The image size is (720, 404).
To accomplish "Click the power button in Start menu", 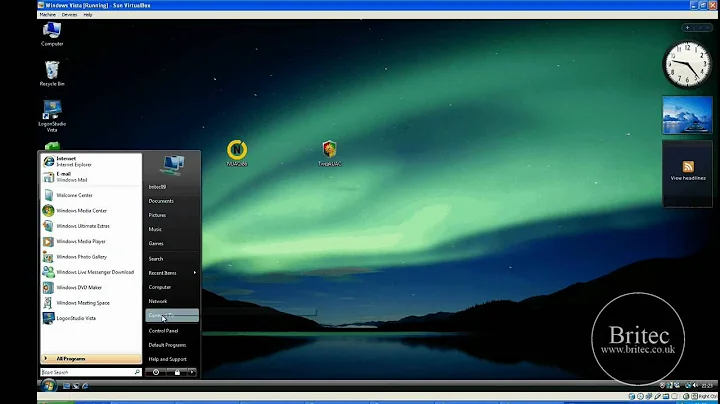I will pos(156,372).
